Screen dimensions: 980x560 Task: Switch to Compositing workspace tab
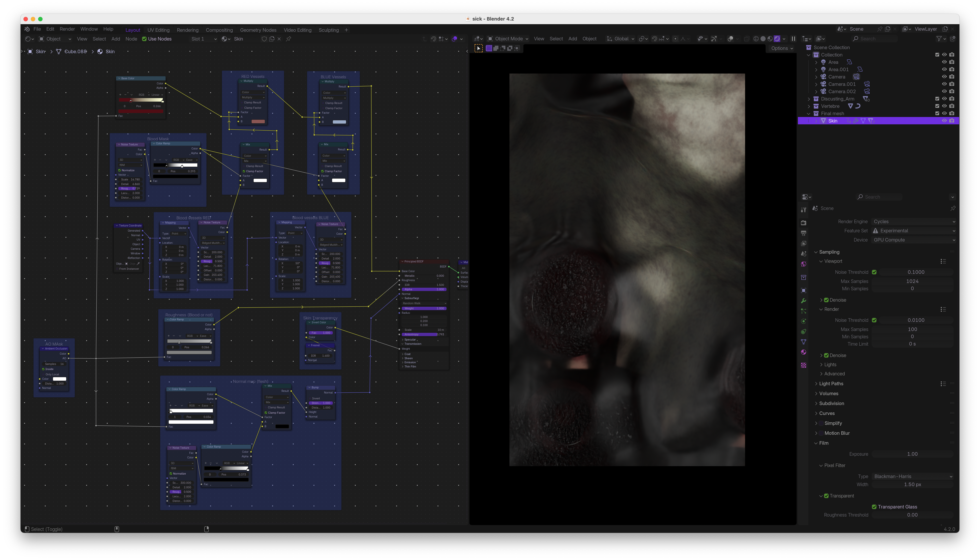pyautogui.click(x=219, y=30)
